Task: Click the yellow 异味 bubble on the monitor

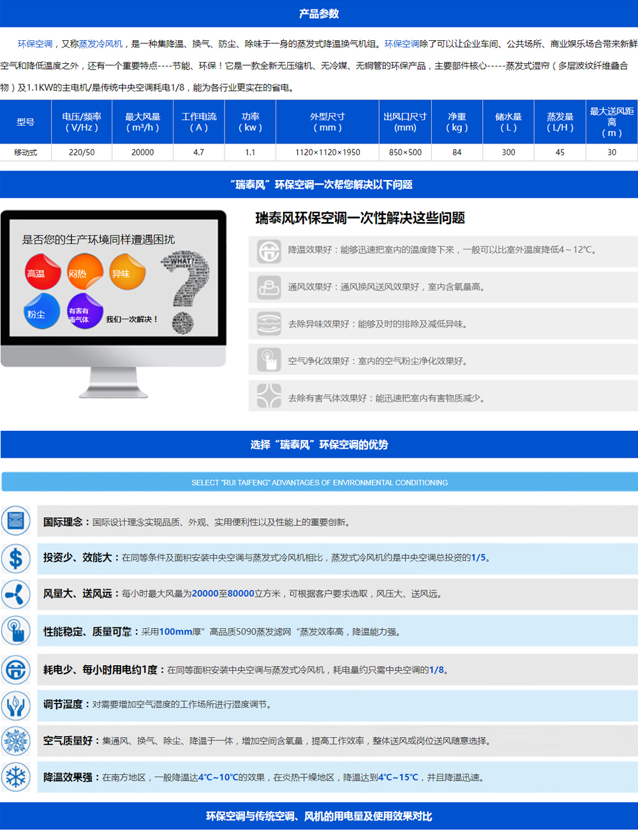Action: 127,271
